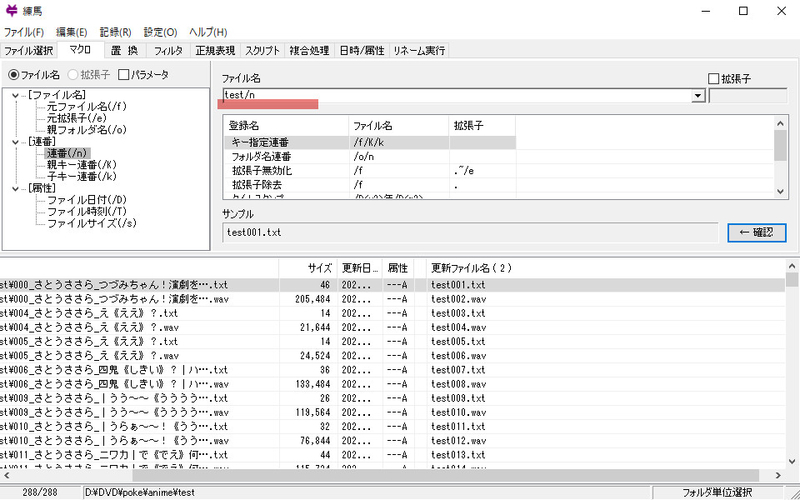Open the 記録(R) menu
This screenshot has height=500, width=800.
click(x=115, y=32)
